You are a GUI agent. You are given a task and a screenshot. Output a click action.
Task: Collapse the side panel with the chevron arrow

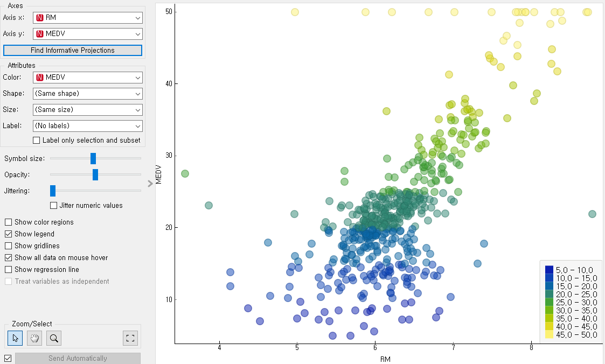click(x=150, y=184)
